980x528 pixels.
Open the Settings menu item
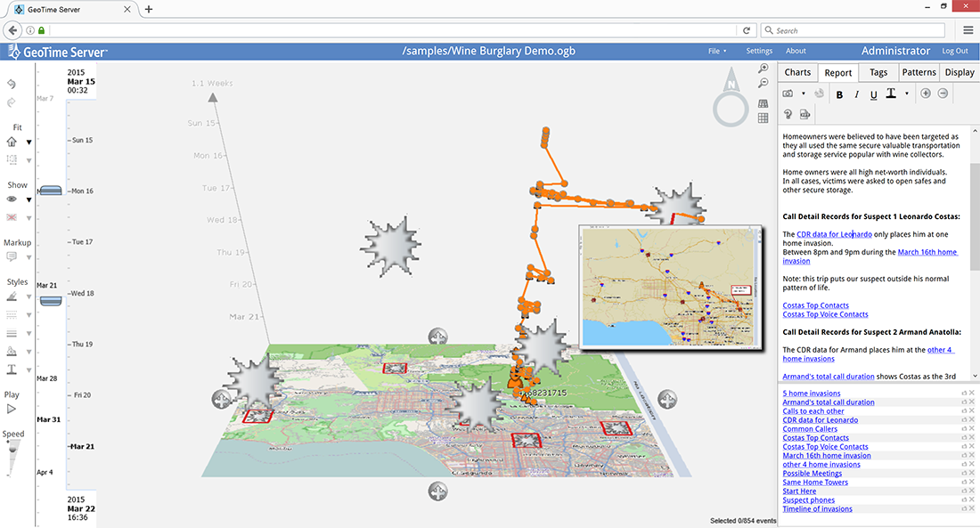click(759, 52)
